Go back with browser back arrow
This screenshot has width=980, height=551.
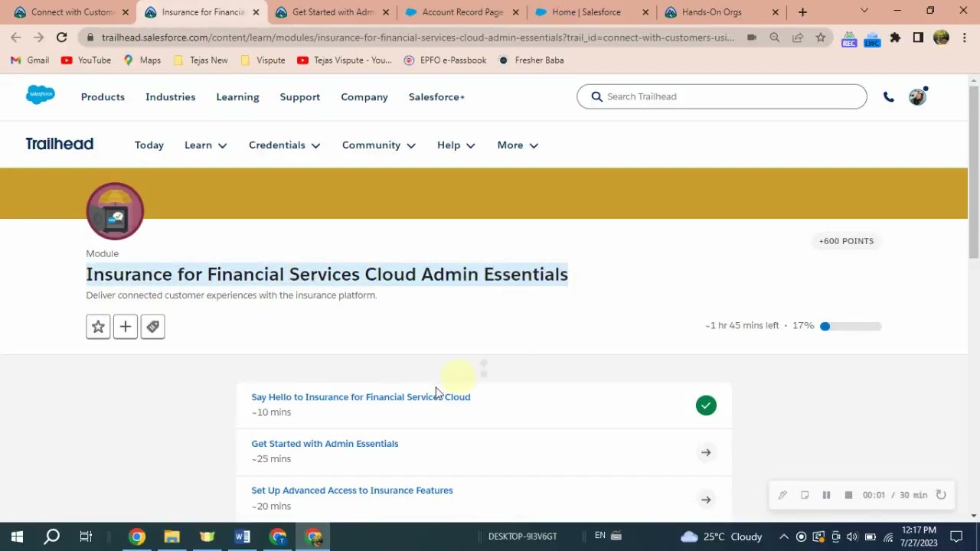coord(16,37)
